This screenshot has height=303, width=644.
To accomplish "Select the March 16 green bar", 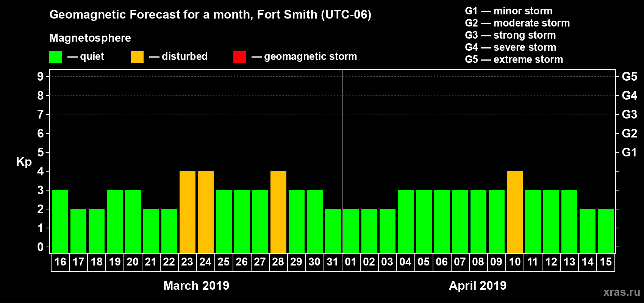I will [60, 221].
